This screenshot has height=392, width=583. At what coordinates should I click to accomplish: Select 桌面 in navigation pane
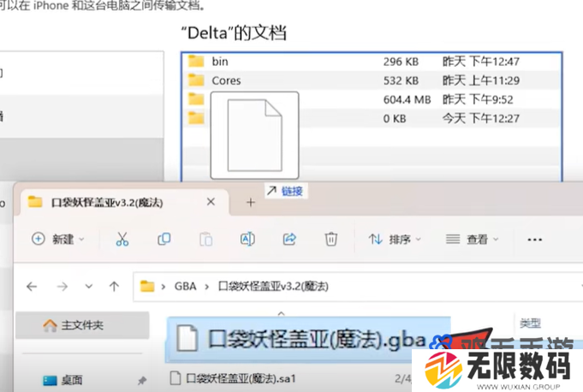point(72,380)
